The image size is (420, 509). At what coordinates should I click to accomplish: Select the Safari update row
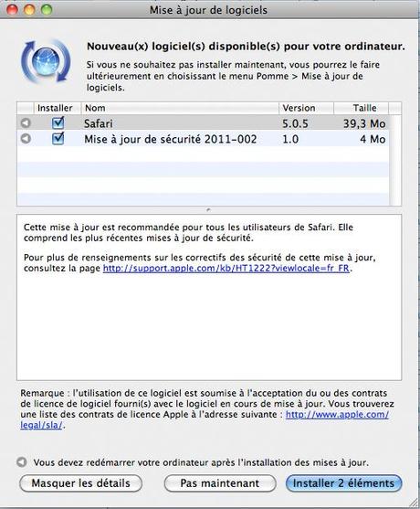click(204, 123)
